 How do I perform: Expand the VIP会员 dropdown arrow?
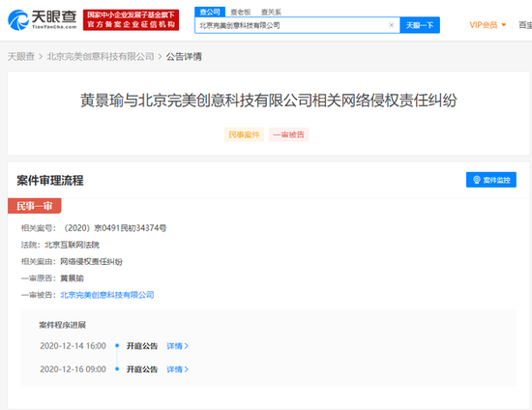tap(504, 25)
